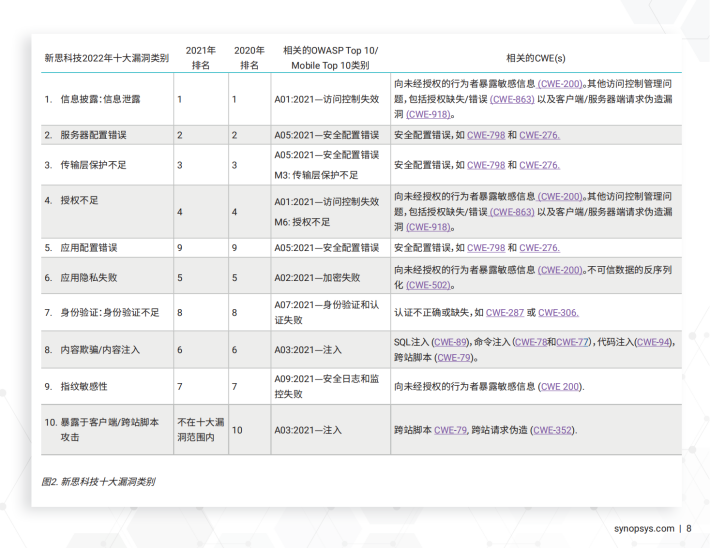This screenshot has width=710, height=548.
Task: Open CWE-79 link in row 10
Action: pyautogui.click(x=450, y=430)
